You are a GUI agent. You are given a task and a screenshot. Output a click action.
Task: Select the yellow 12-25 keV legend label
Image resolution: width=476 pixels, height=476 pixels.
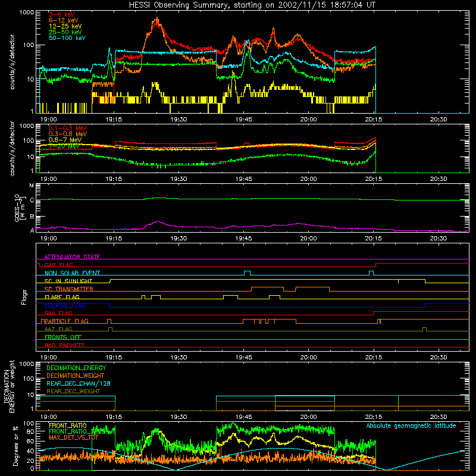(65, 26)
